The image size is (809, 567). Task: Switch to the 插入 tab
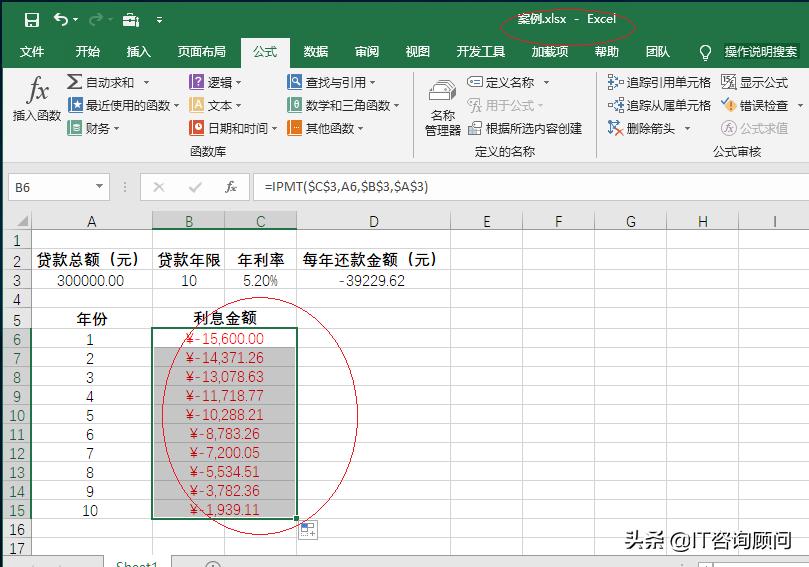[x=139, y=52]
